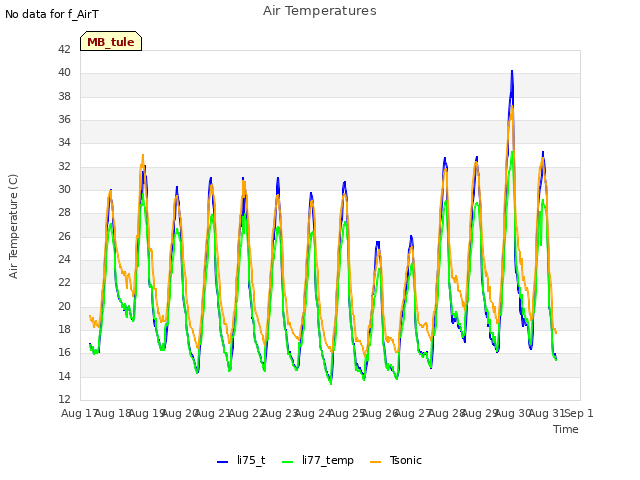Click the 42 y-axis tick label
The image size is (640, 480).
coord(64,49)
